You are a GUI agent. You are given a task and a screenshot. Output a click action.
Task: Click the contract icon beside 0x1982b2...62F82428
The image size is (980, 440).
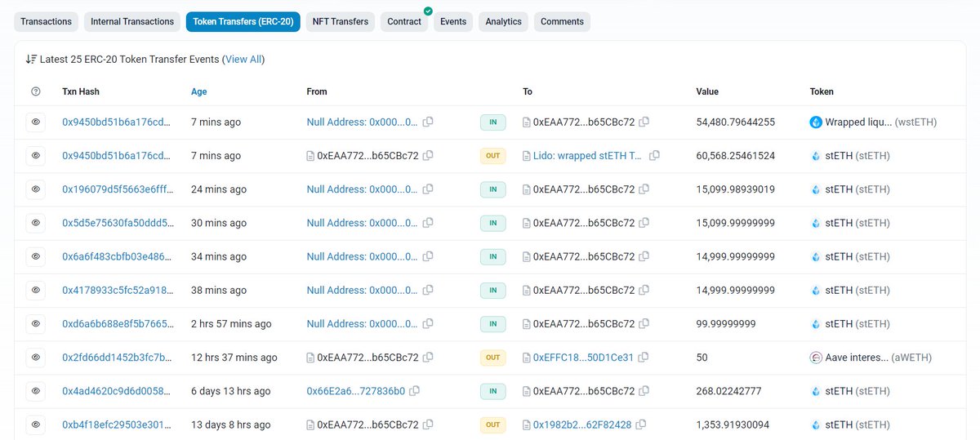point(527,424)
